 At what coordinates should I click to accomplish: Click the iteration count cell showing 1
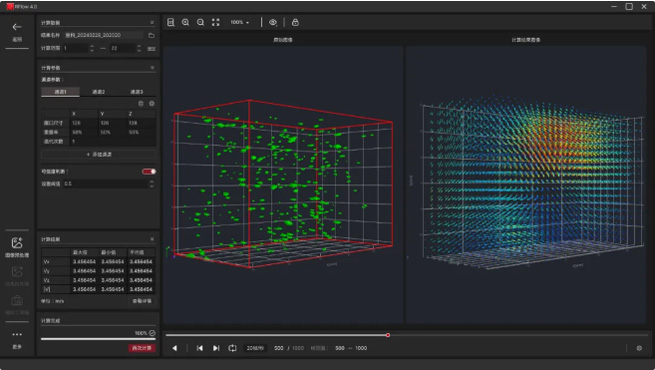113,142
